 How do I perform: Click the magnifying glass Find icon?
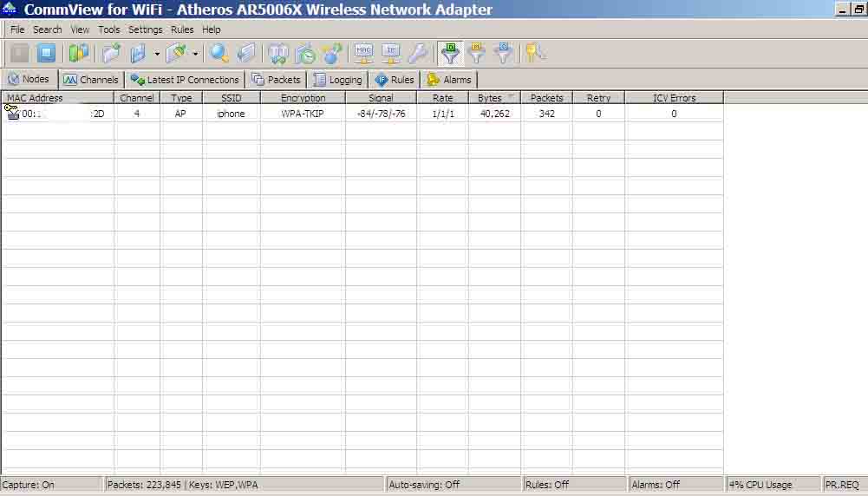tap(219, 53)
